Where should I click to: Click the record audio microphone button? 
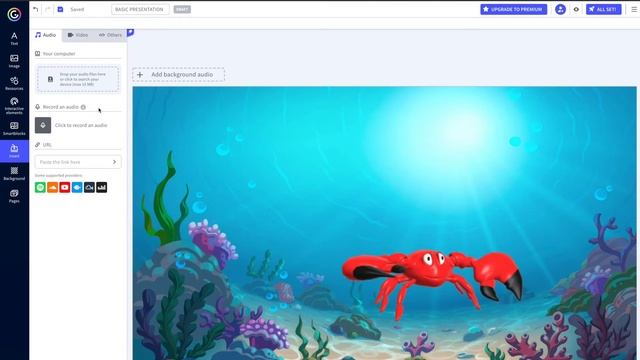pyautogui.click(x=43, y=125)
